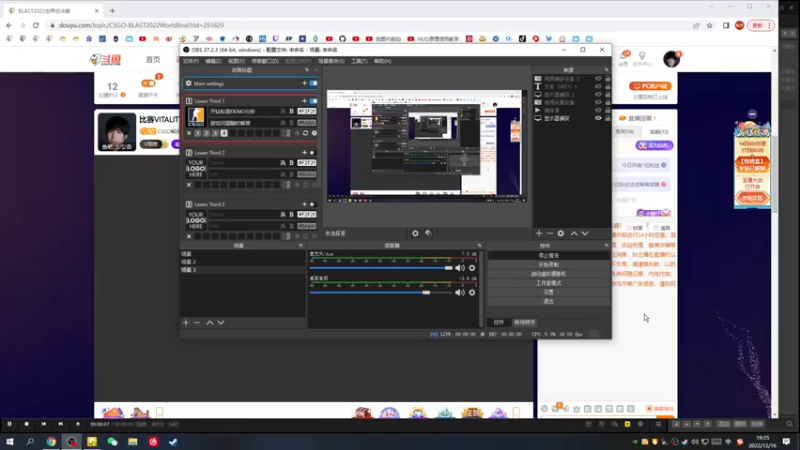The height and width of the screenshot is (450, 800).
Task: Click the 停止推流 button
Action: coord(548,256)
